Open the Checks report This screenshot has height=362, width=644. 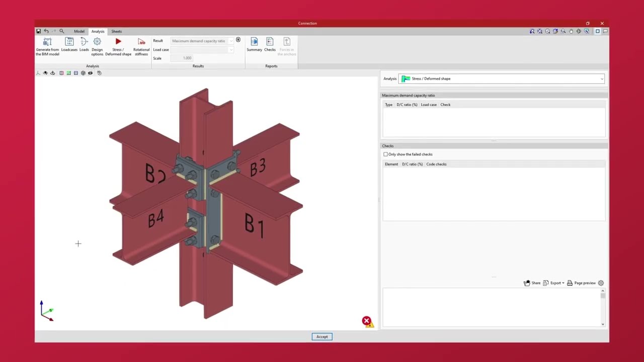270,45
